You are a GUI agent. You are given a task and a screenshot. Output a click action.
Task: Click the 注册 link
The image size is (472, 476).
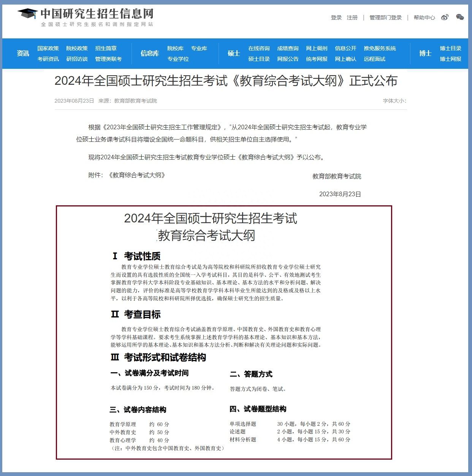(x=352, y=17)
